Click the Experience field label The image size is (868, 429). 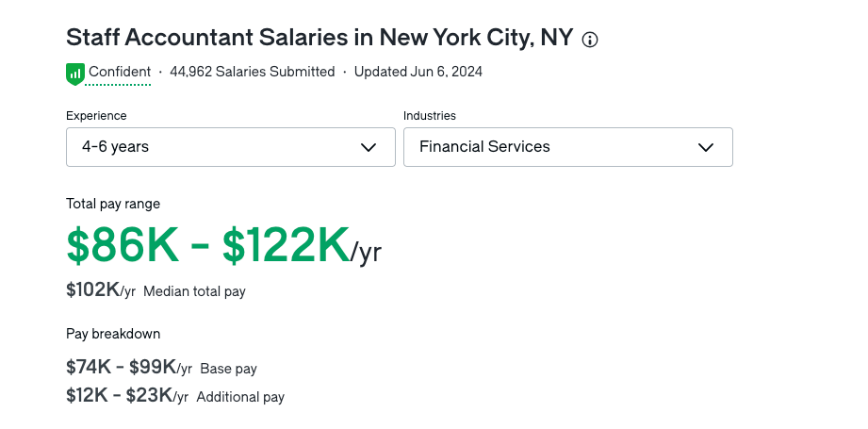[96, 116]
